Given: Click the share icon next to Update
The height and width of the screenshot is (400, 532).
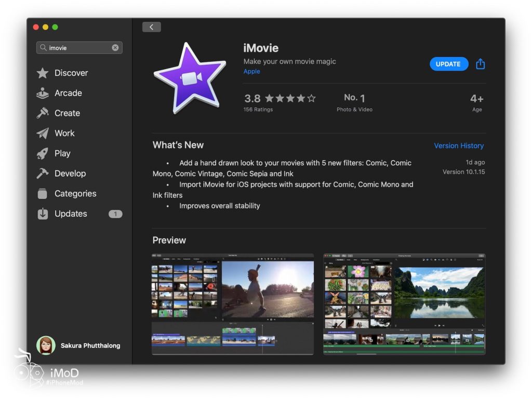Looking at the screenshot, I should tap(480, 64).
